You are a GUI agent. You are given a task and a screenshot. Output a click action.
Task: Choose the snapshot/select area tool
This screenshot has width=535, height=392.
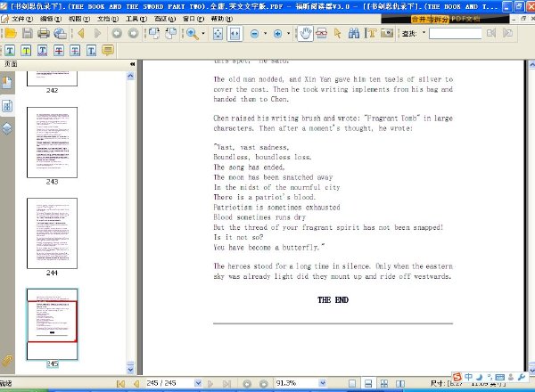click(x=321, y=33)
